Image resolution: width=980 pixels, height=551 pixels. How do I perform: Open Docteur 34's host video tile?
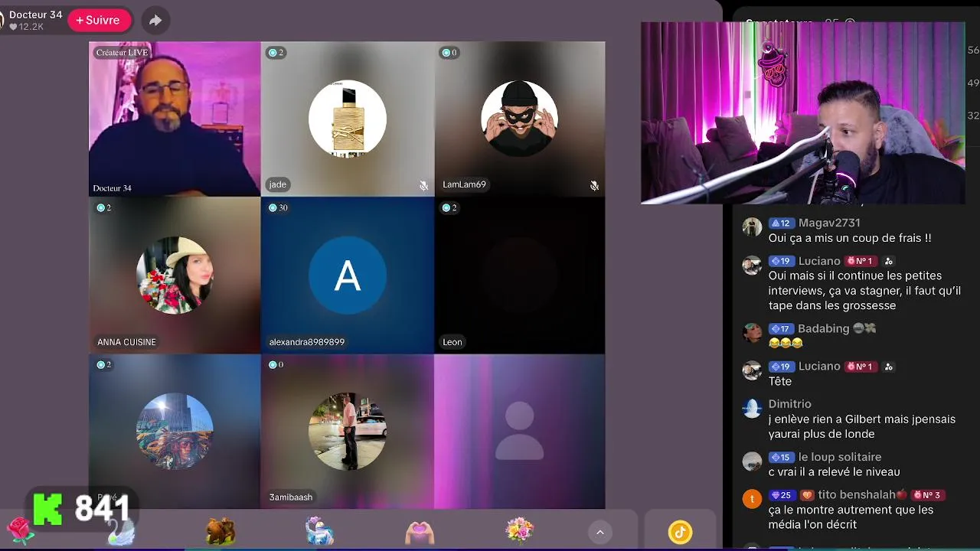175,119
